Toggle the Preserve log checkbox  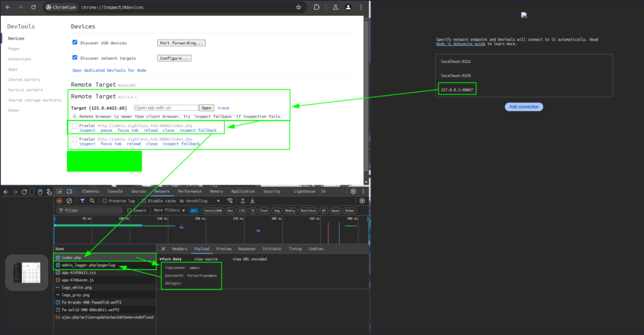coord(105,201)
